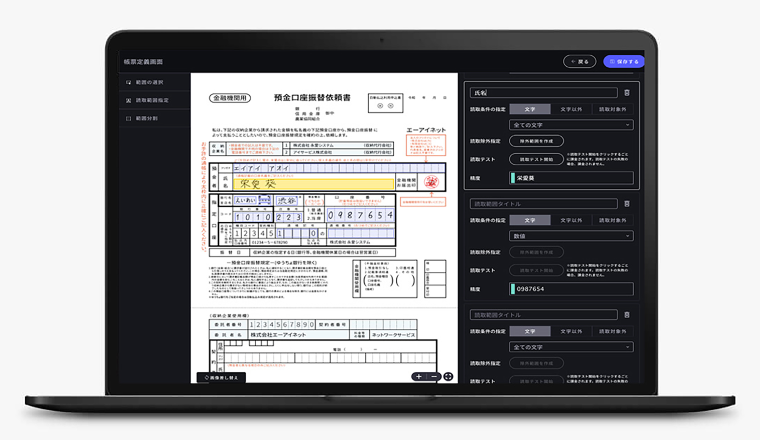Delete the 氏名 reading range with trash icon
This screenshot has width=760, height=440.
coord(627,93)
